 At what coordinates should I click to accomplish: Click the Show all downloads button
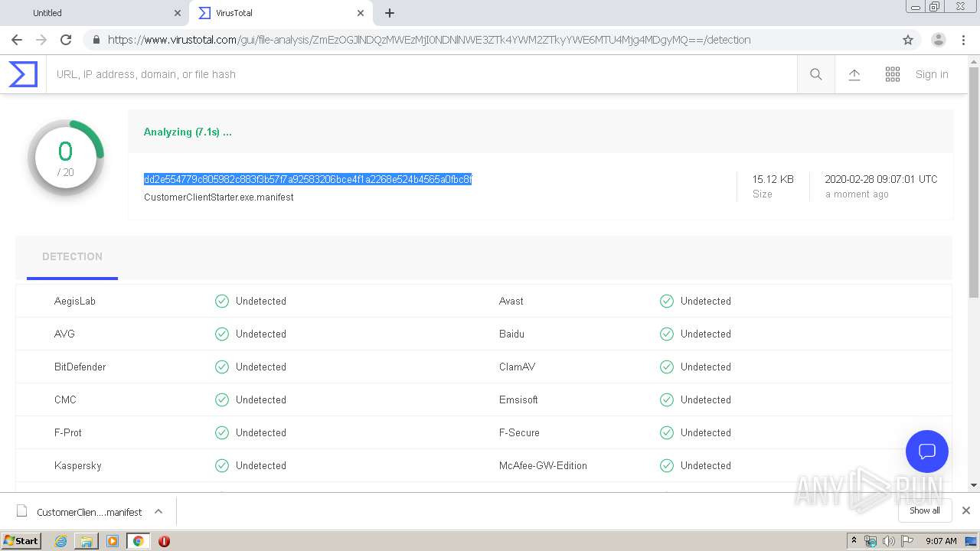pos(925,510)
